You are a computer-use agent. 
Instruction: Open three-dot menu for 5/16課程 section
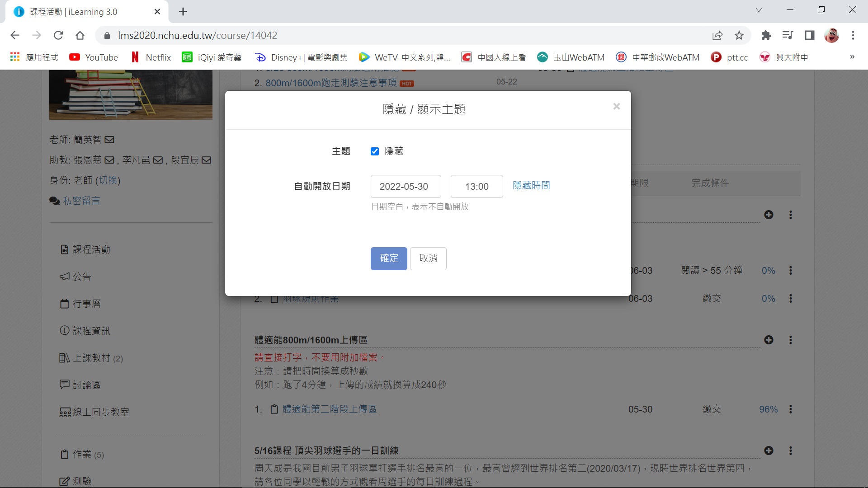point(791,450)
